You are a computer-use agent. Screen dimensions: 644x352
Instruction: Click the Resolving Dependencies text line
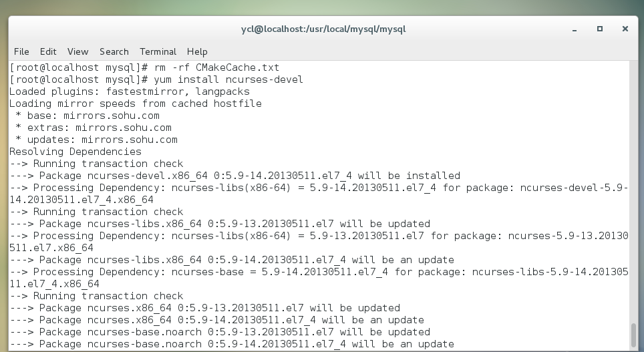(x=75, y=152)
